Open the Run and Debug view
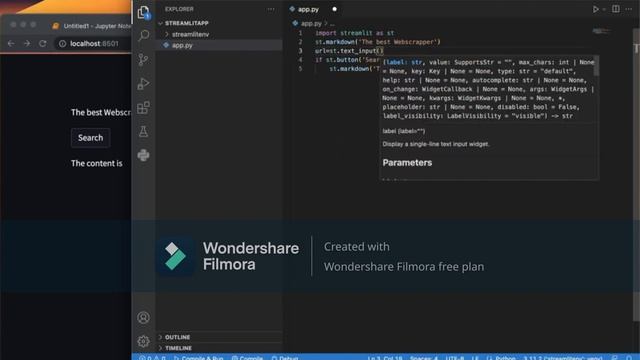Viewport: 640px width, 360px height. point(143,84)
